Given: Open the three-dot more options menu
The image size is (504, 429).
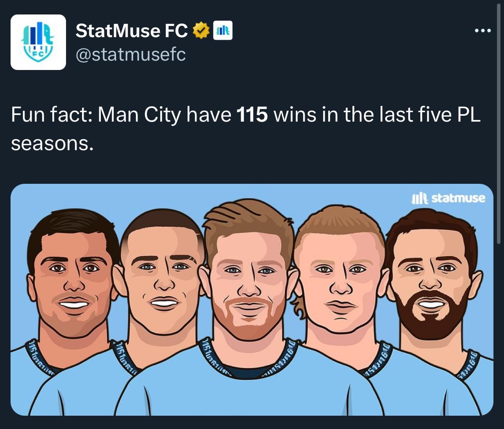Looking at the screenshot, I should (483, 31).
